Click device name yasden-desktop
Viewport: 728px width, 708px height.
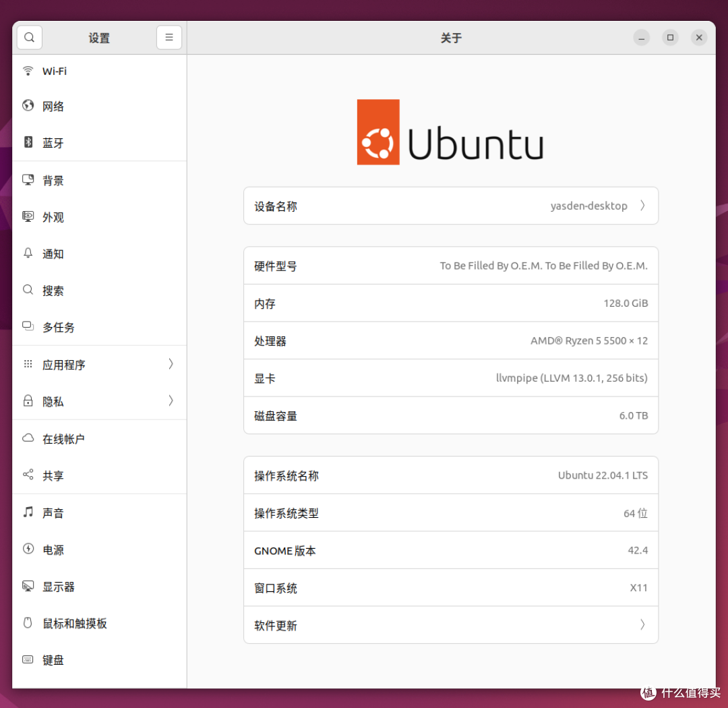click(588, 206)
